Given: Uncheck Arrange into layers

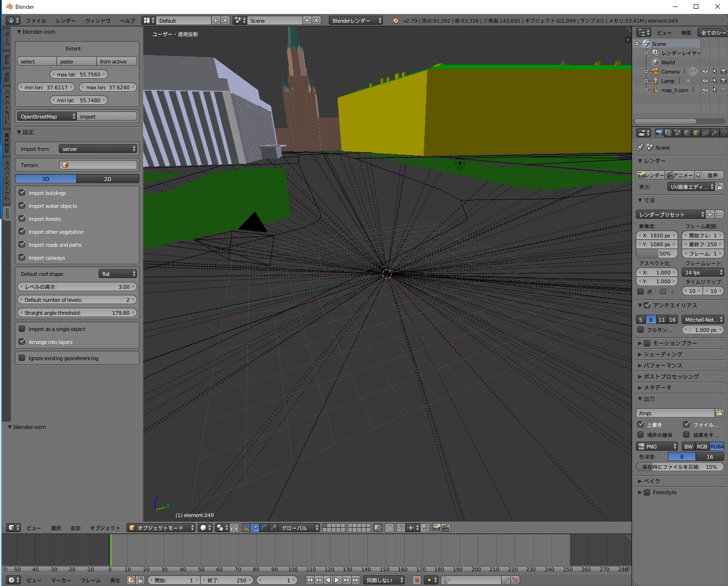Looking at the screenshot, I should tap(22, 342).
